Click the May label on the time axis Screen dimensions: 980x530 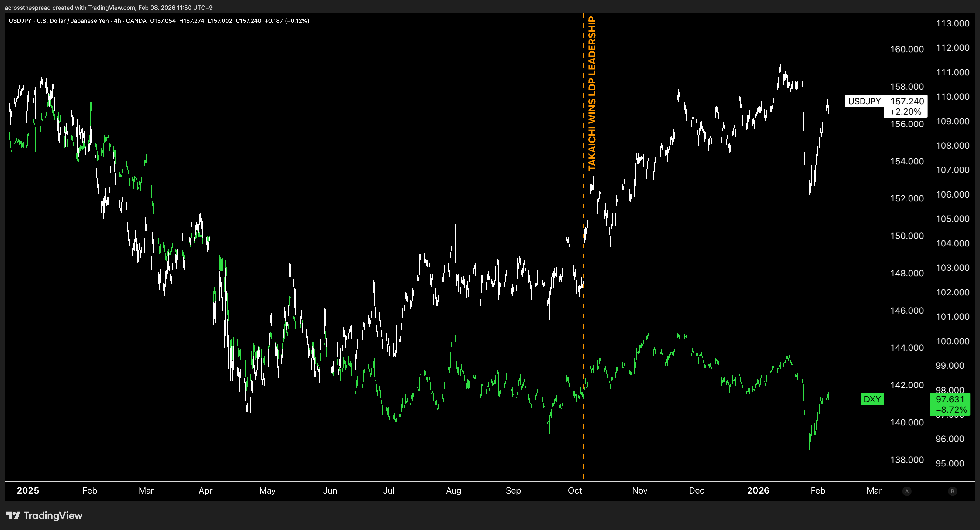[268, 490]
